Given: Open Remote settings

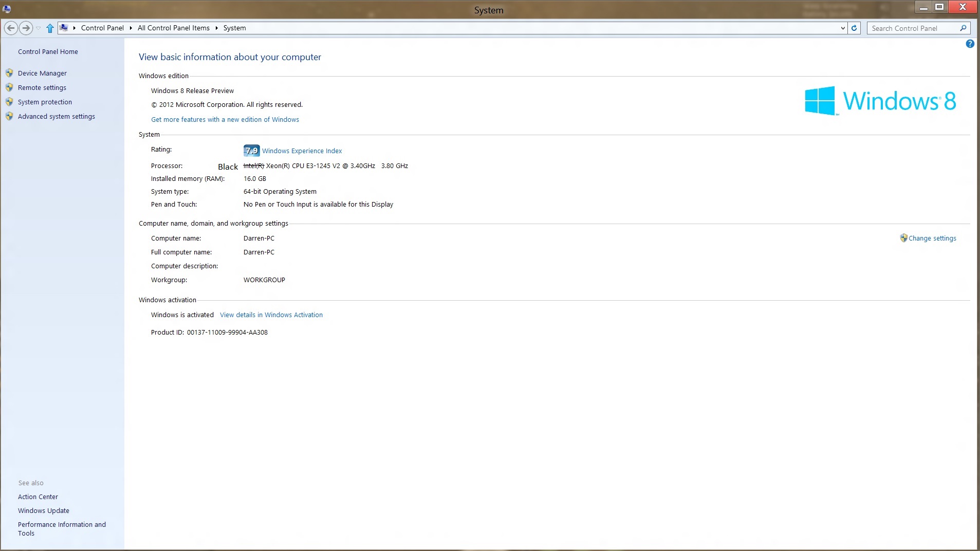Looking at the screenshot, I should (x=42, y=88).
